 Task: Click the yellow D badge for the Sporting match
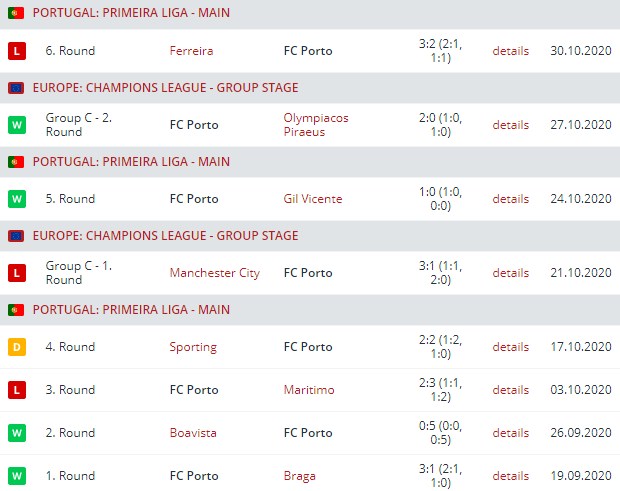point(16,347)
